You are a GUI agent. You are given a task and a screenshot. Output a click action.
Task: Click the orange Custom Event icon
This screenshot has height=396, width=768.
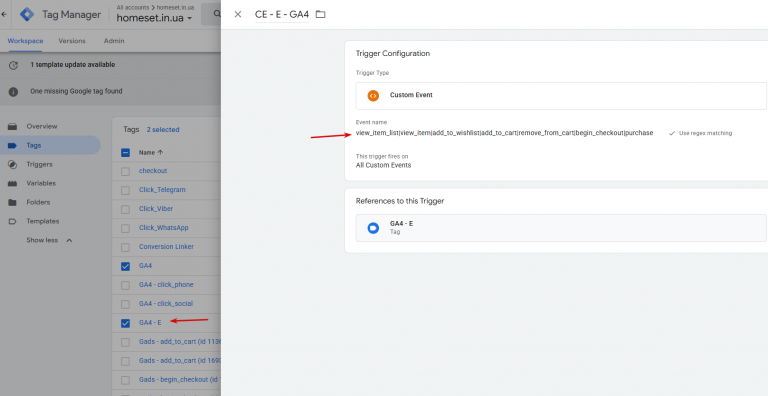click(x=373, y=96)
